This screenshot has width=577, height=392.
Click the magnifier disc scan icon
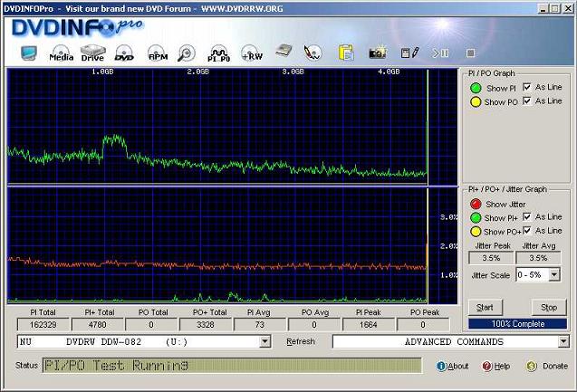click(187, 53)
